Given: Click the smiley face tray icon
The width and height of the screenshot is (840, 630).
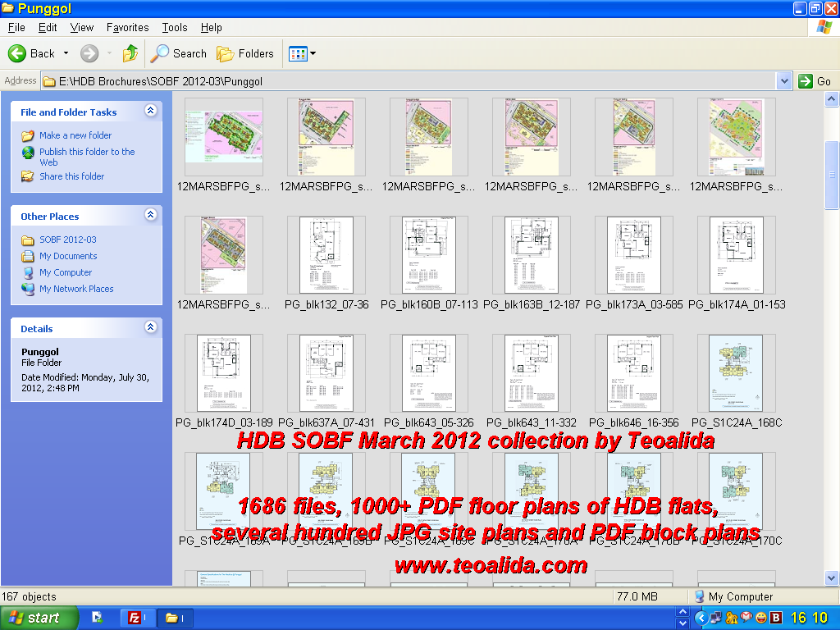Looking at the screenshot, I should (x=760, y=618).
